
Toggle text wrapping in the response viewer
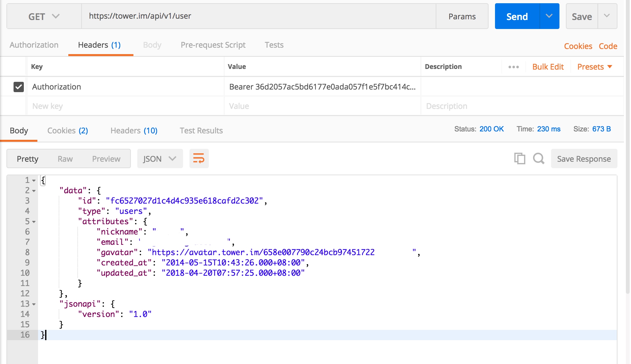(199, 158)
